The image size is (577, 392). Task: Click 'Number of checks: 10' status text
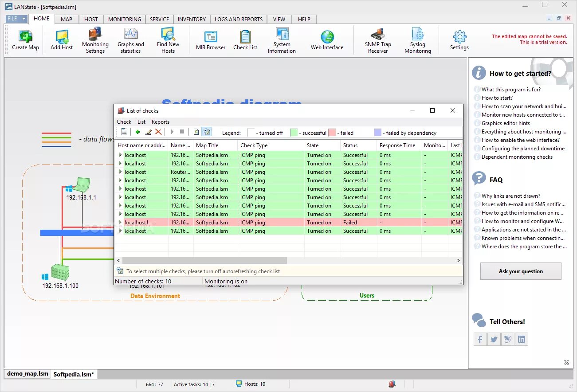coord(143,281)
